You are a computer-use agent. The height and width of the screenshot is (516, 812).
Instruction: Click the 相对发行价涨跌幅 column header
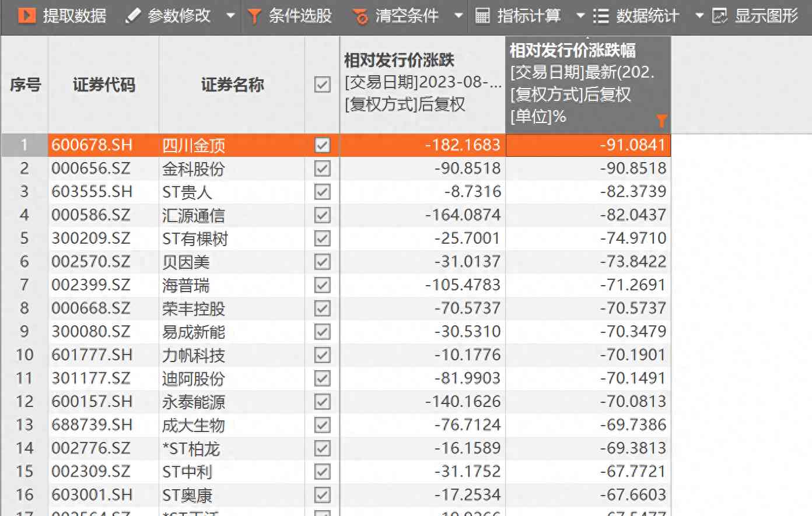(588, 85)
